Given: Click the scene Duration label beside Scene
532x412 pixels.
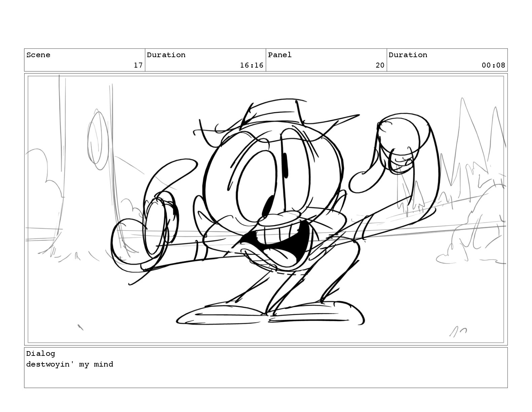Looking at the screenshot, I should click(166, 55).
